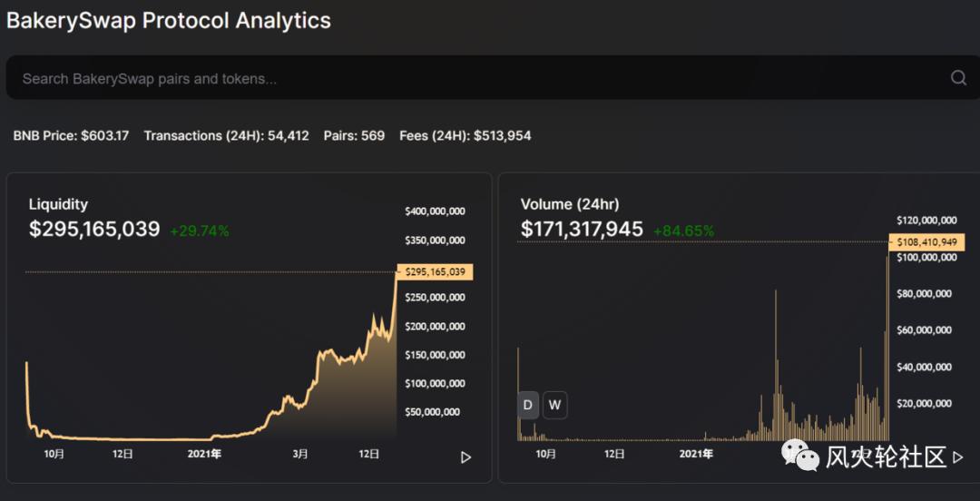
Task: Focus the Search BakerySwap pairs field
Action: pos(454,78)
